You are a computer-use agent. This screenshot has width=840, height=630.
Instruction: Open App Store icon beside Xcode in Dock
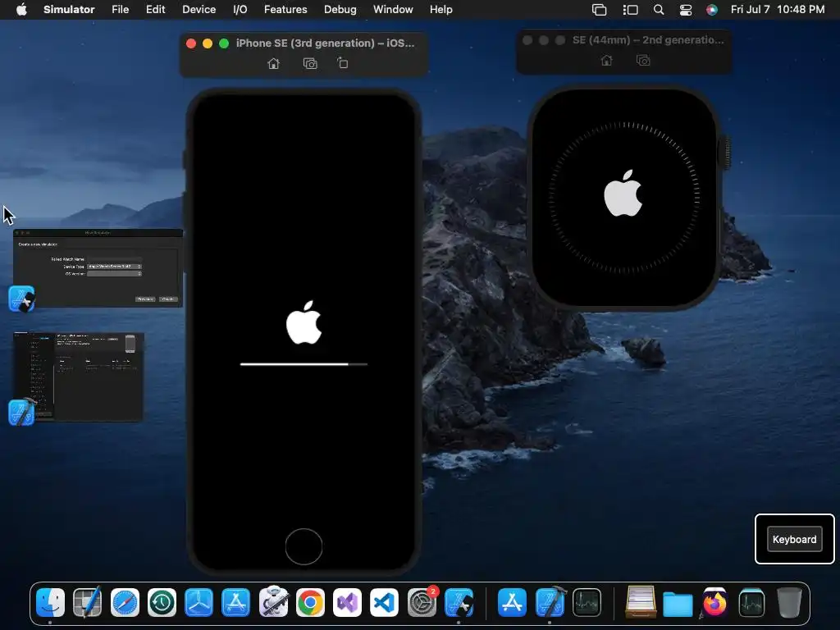(x=512, y=602)
